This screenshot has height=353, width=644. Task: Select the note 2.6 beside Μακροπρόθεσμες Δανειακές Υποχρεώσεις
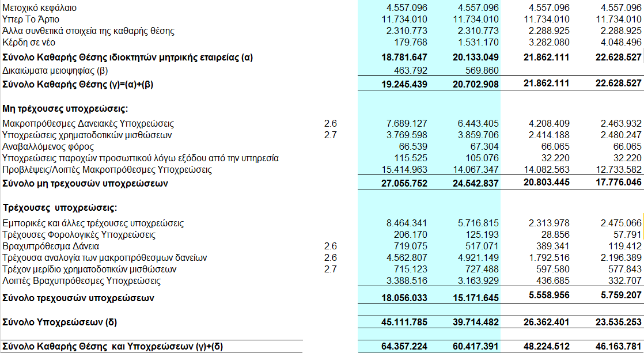(x=330, y=124)
